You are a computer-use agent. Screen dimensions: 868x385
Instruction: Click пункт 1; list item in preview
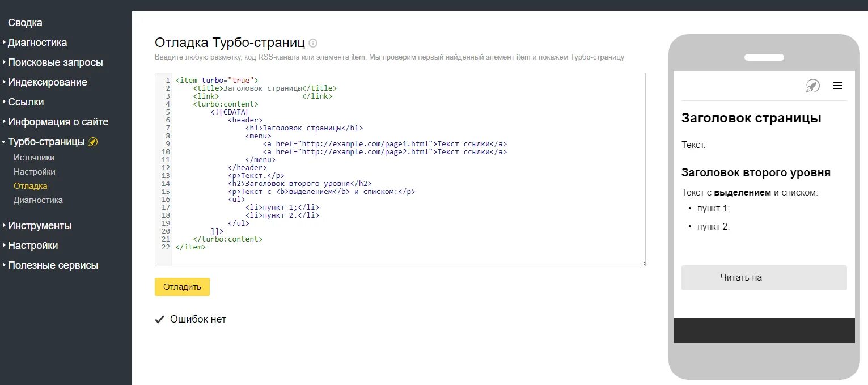(x=713, y=209)
